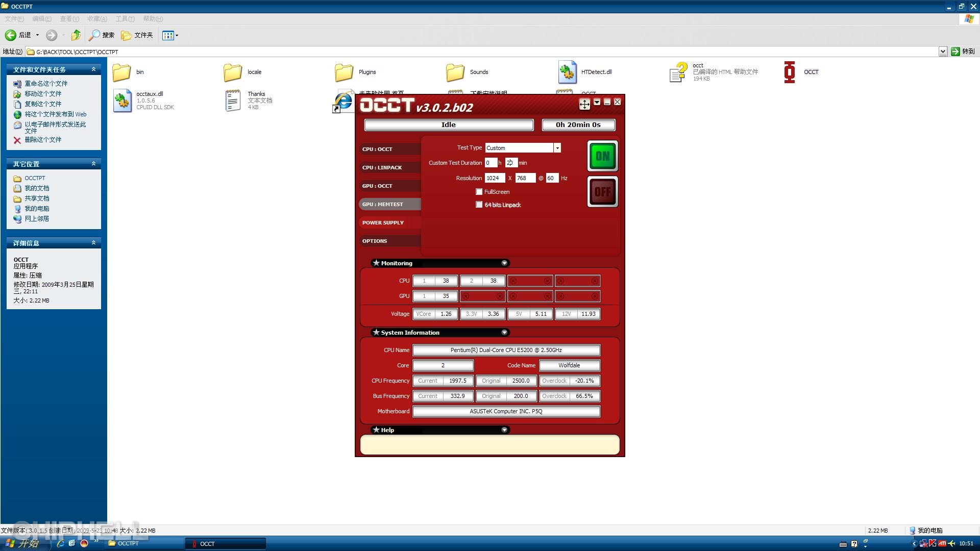Open the 编辑(E) menu
Viewport: 980px width, 551px height.
tap(42, 19)
